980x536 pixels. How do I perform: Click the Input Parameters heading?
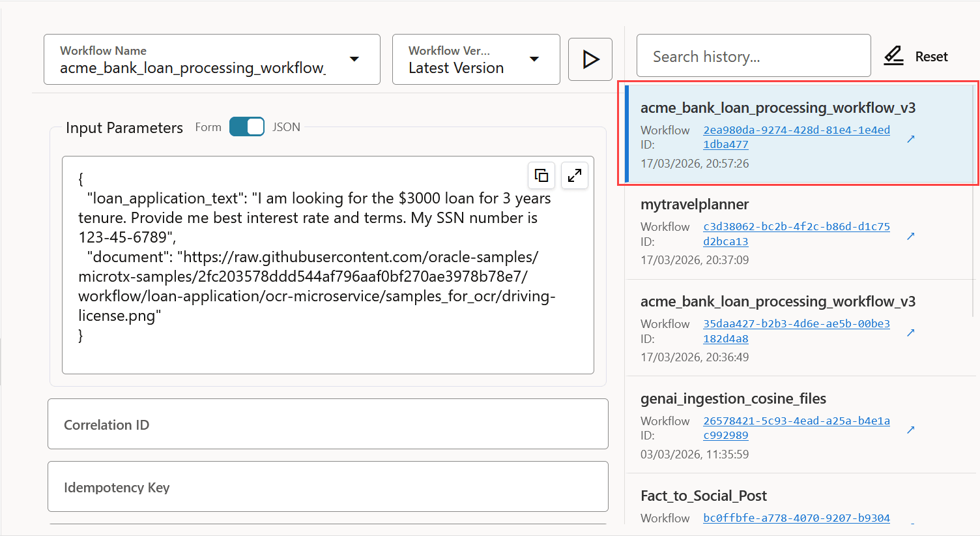(124, 128)
